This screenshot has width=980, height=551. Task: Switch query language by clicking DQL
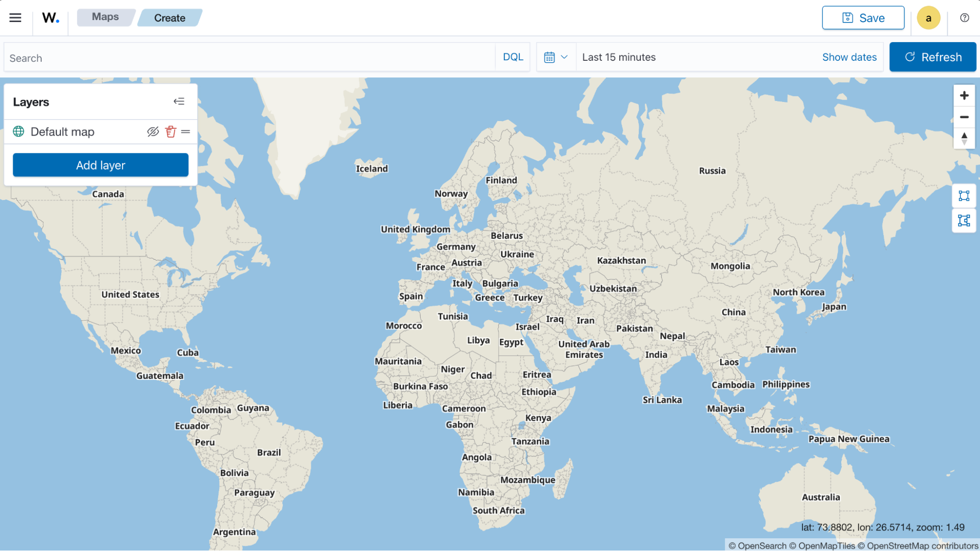[512, 57]
